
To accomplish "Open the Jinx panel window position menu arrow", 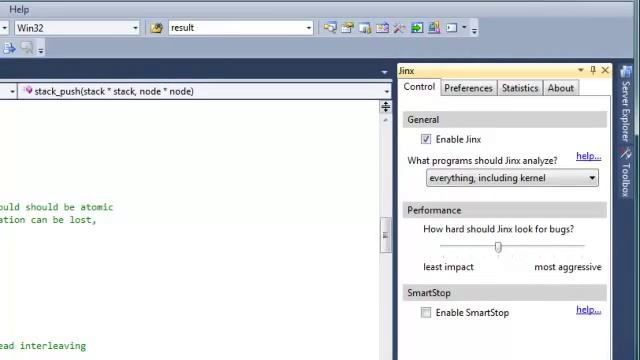I will coord(580,70).
